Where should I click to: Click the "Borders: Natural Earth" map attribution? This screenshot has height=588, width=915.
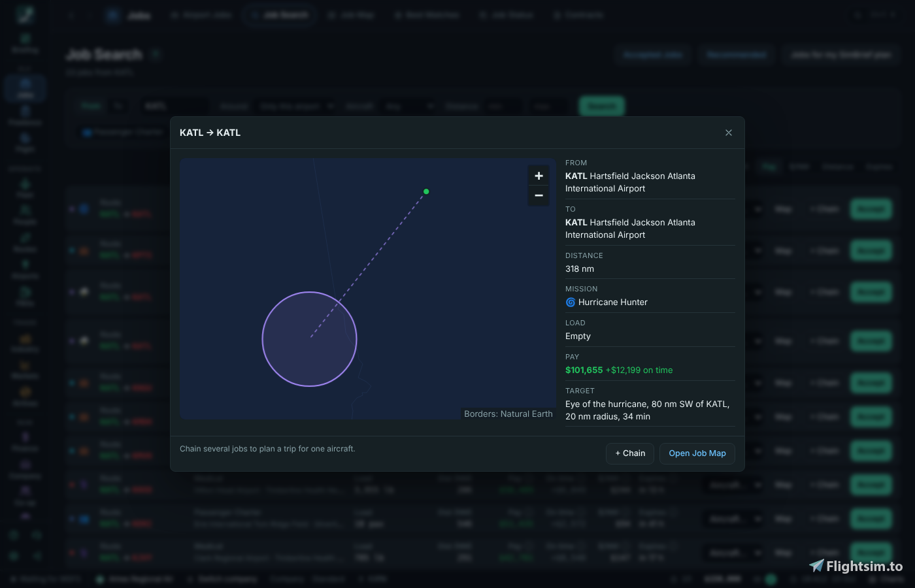click(x=508, y=414)
